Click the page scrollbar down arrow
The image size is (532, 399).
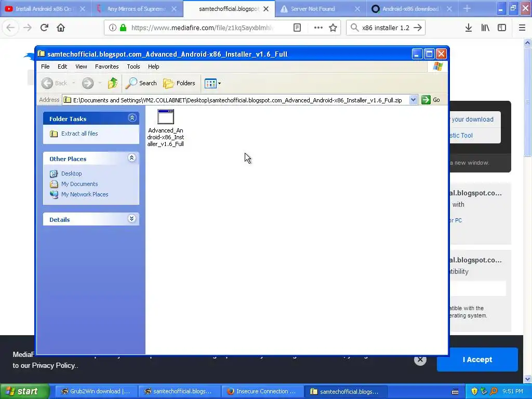[527, 379]
